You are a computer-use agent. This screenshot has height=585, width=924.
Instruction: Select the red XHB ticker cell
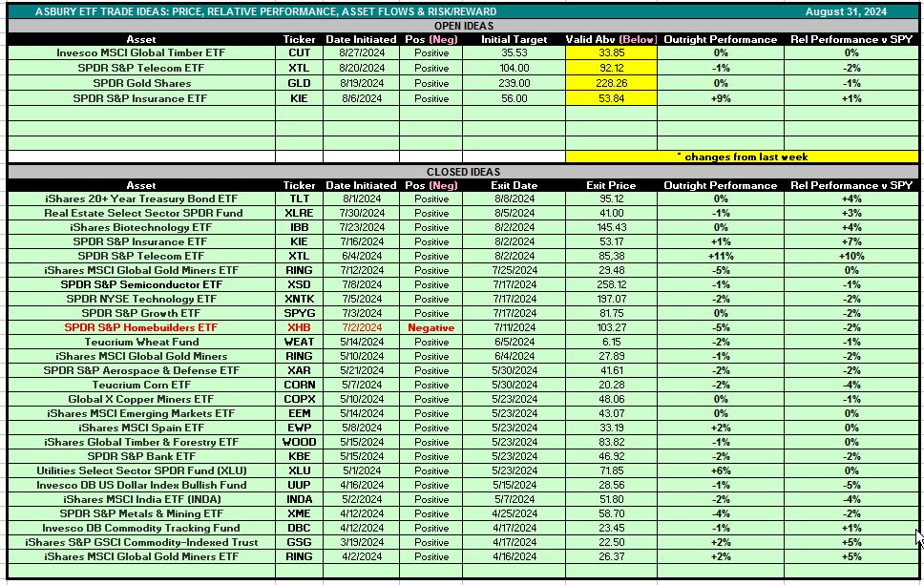click(299, 327)
